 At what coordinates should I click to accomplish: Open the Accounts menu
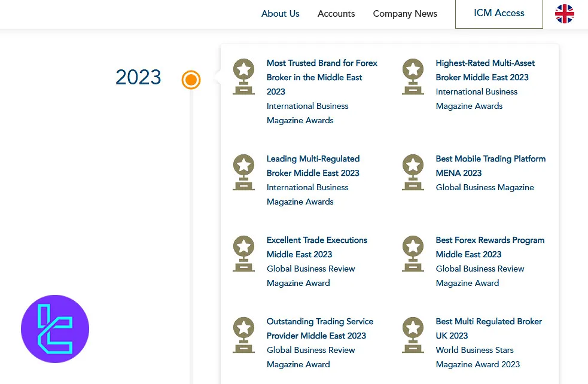coord(336,14)
